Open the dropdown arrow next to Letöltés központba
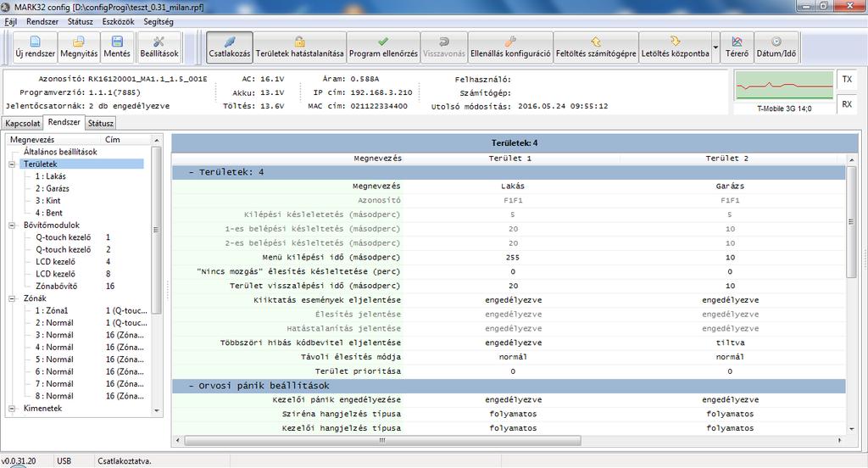The height and width of the screenshot is (468, 868). pyautogui.click(x=715, y=47)
